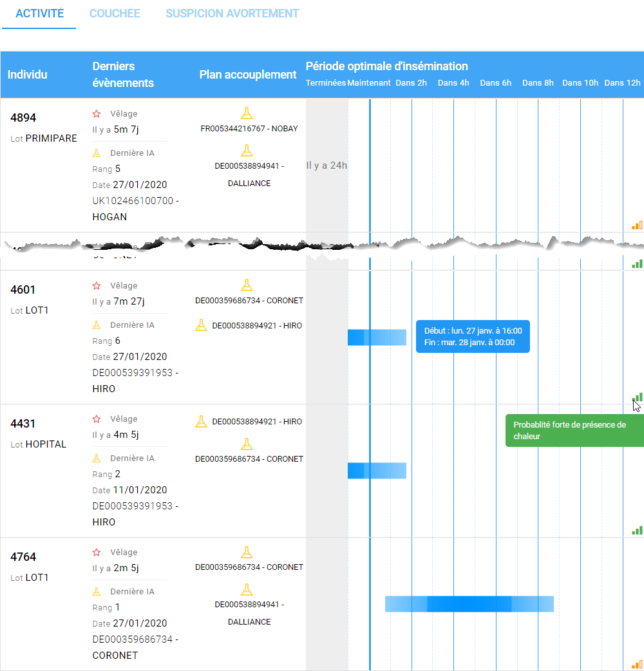Click the Vêlage star icon for cow 4431
This screenshot has height=671, width=644.
tap(97, 419)
